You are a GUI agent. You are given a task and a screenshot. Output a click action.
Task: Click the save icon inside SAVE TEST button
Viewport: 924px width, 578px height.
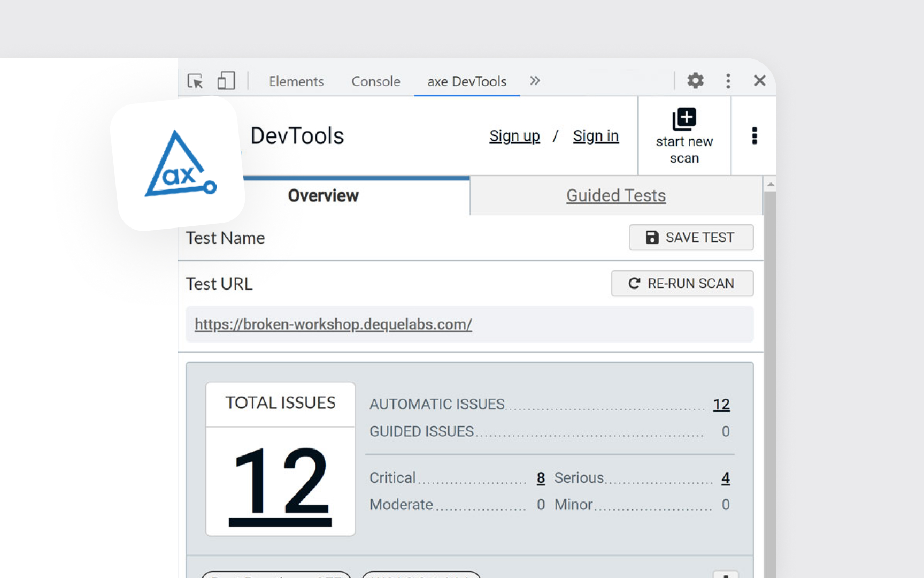pos(652,237)
